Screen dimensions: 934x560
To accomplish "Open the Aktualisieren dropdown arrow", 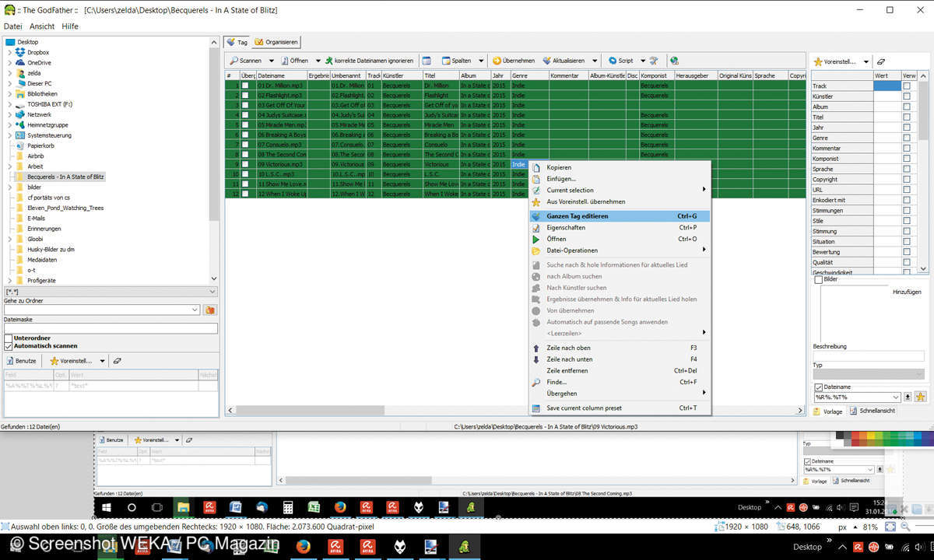I will [x=595, y=61].
